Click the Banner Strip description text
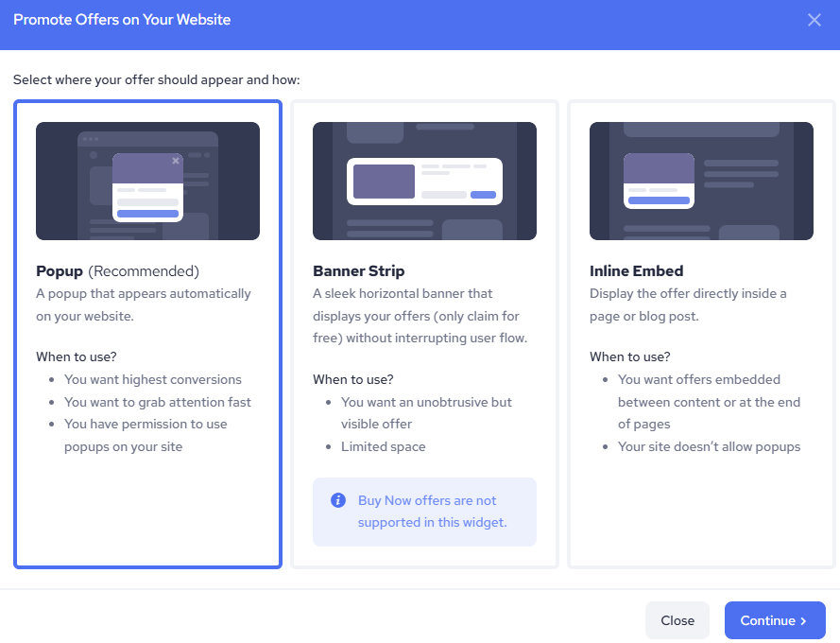 (420, 316)
